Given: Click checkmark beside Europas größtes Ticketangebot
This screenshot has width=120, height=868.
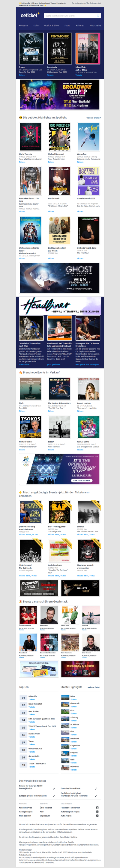Looking at the screenshot, I should [54, 796].
